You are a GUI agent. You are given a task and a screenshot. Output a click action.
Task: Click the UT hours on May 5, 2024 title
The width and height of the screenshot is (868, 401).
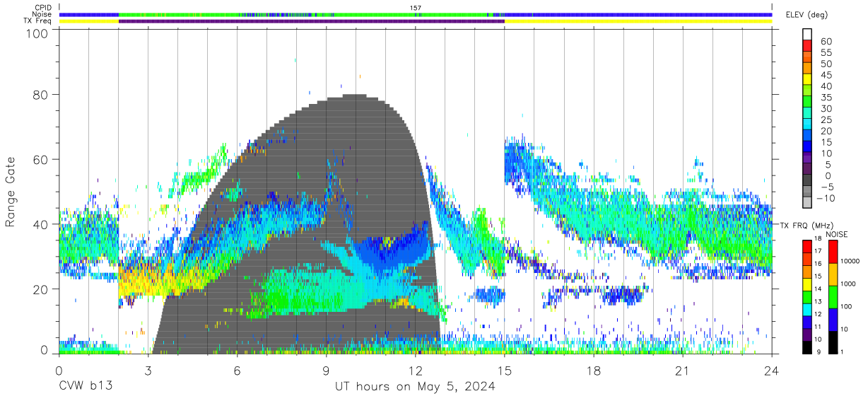(415, 387)
